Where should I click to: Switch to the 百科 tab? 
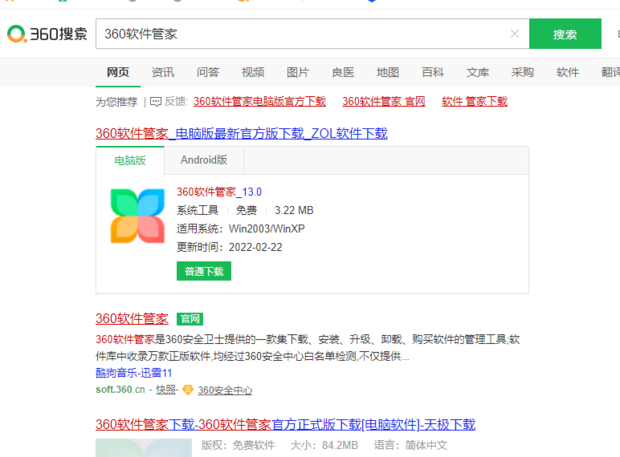point(433,72)
